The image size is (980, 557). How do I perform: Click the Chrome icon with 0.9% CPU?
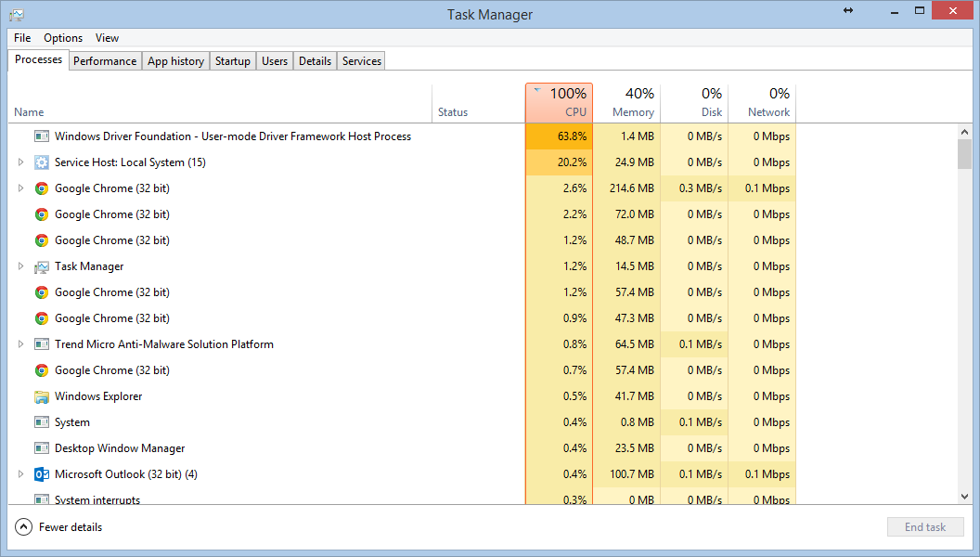point(42,318)
